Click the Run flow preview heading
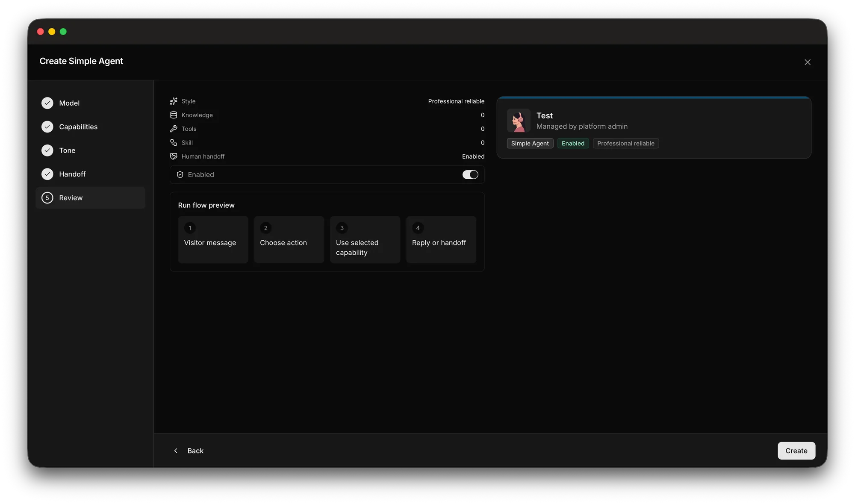Screen dimensions: 855x504 [x=206, y=205]
